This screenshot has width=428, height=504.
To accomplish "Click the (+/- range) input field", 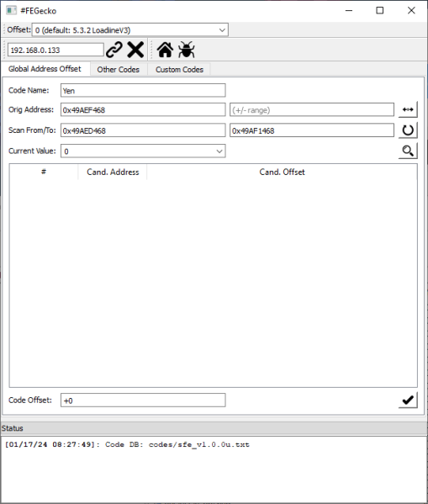I will point(312,109).
